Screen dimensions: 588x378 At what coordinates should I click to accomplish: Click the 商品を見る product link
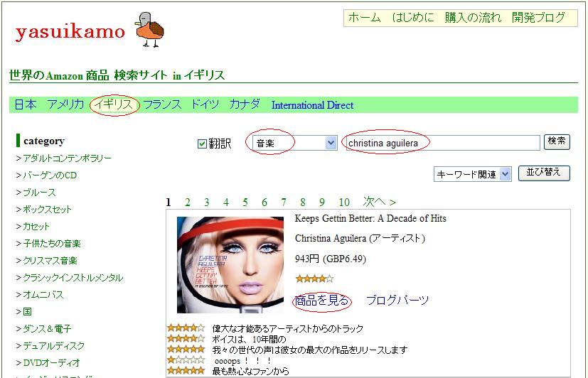click(322, 301)
